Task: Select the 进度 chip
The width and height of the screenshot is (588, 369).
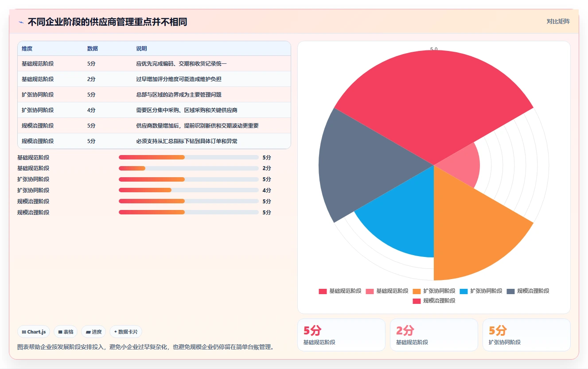Action: (x=93, y=332)
